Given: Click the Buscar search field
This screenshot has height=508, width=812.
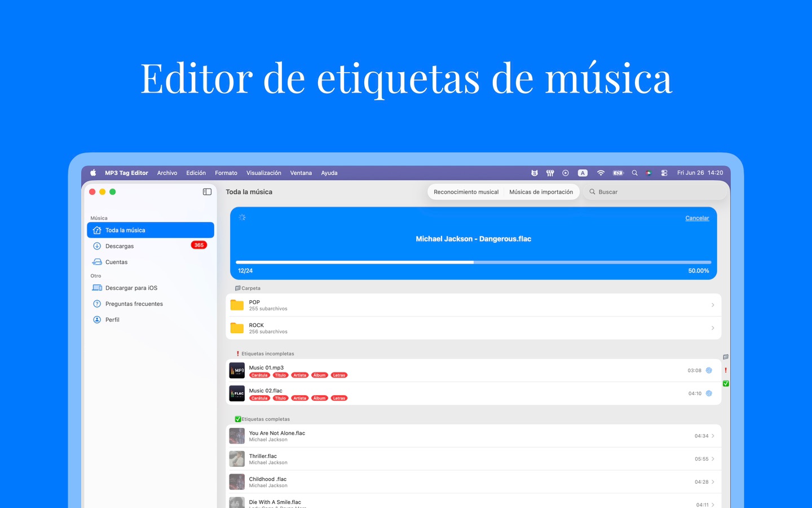Looking at the screenshot, I should (x=655, y=192).
